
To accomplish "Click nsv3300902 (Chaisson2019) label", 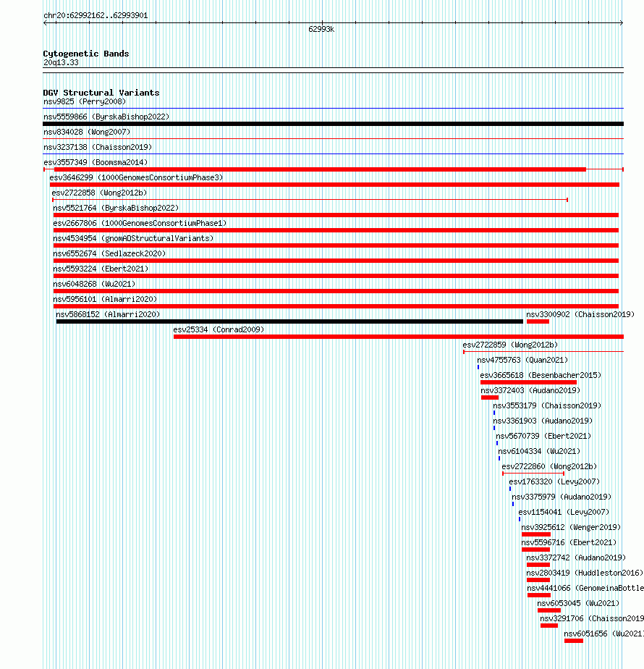I will point(580,314).
